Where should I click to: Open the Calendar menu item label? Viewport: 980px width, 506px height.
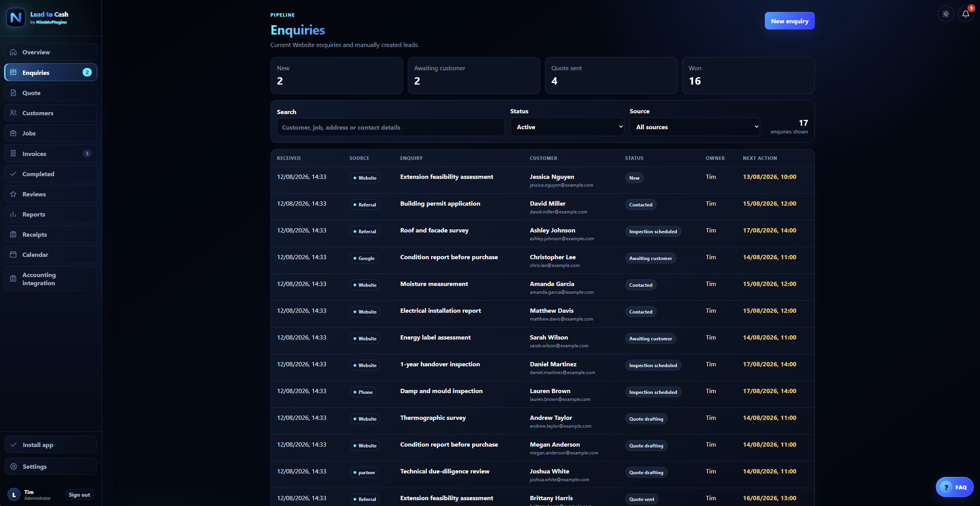(35, 255)
